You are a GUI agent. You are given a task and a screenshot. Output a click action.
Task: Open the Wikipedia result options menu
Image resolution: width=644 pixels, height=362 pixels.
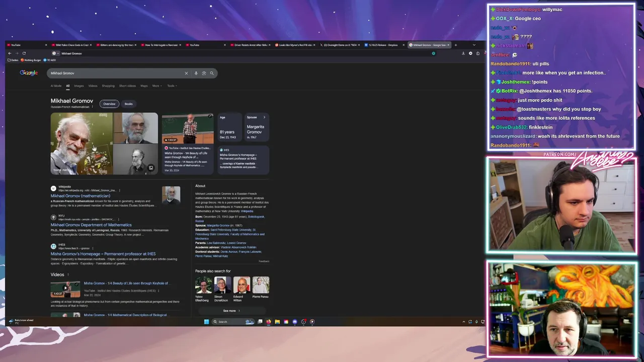click(120, 191)
